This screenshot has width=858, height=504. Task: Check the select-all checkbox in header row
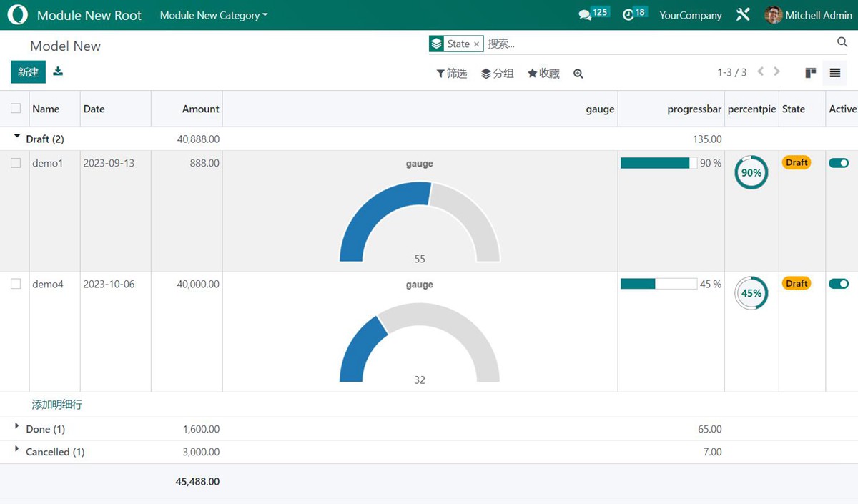[16, 109]
